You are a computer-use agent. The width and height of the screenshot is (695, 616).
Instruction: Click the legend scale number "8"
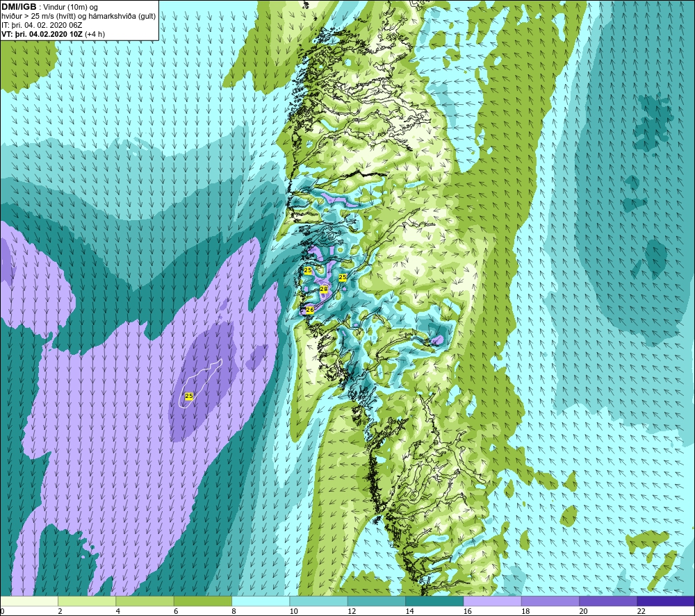point(234,611)
